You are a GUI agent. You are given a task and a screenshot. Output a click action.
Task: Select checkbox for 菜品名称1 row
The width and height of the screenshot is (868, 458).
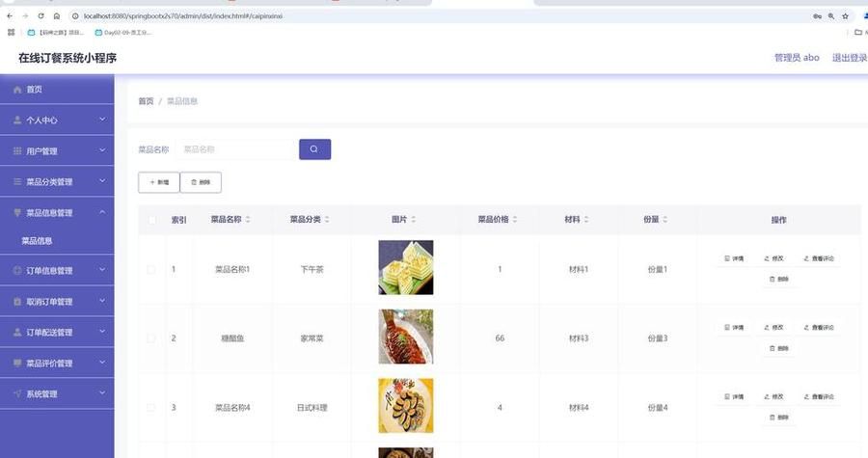pyautogui.click(x=151, y=269)
